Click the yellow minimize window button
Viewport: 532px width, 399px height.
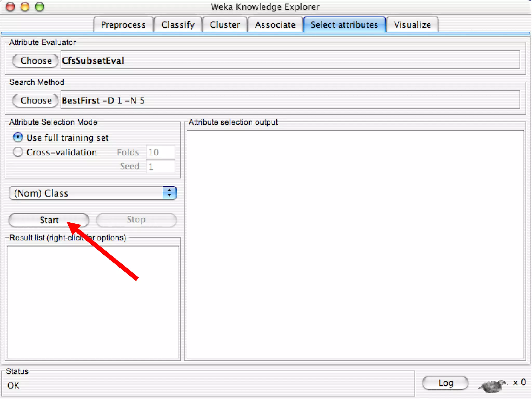pyautogui.click(x=25, y=7)
